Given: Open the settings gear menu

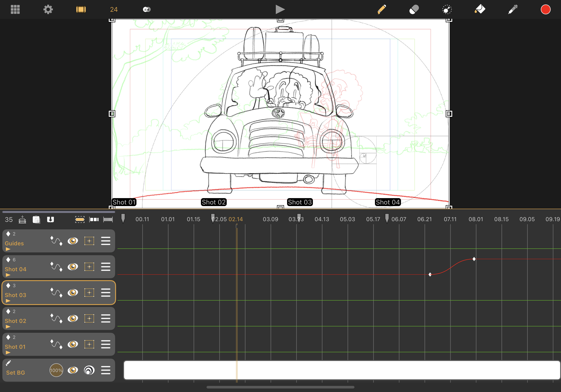Looking at the screenshot, I should tap(48, 10).
